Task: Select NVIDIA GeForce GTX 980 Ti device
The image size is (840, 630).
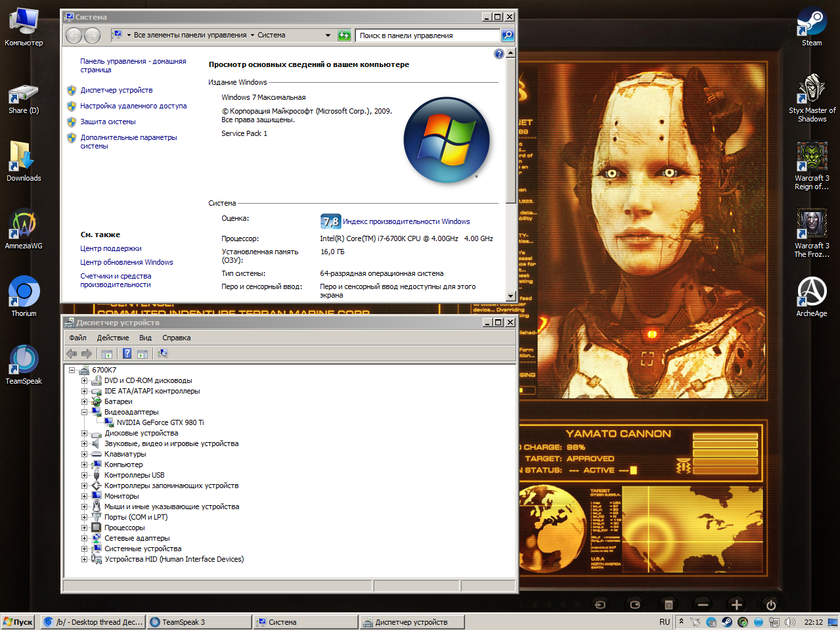Action: point(160,422)
